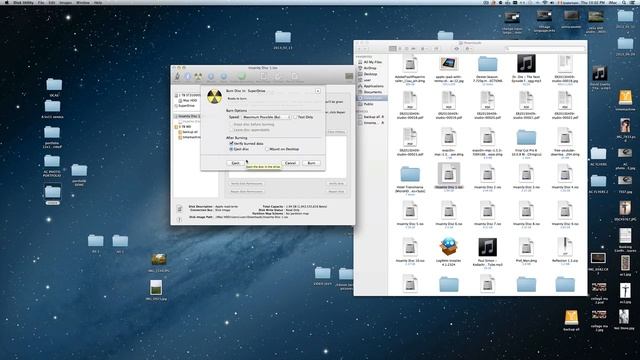This screenshot has height=360, width=640.
Task: Click Spotlight search icon in menu bar
Action: point(624,2)
